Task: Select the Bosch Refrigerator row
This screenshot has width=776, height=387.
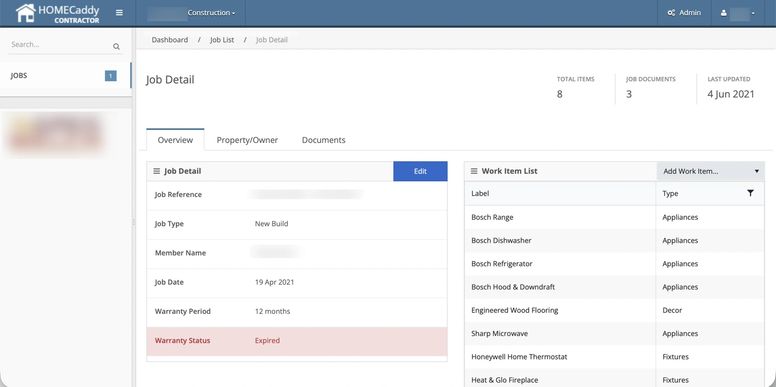Action: coord(614,264)
